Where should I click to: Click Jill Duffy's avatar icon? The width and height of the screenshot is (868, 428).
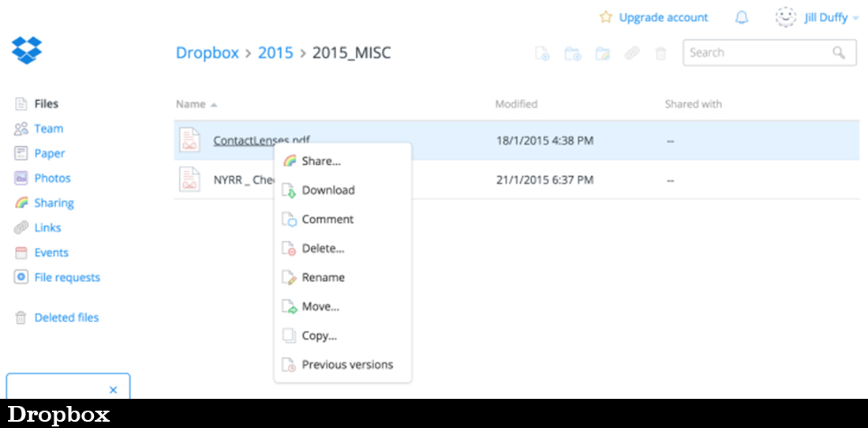(786, 17)
